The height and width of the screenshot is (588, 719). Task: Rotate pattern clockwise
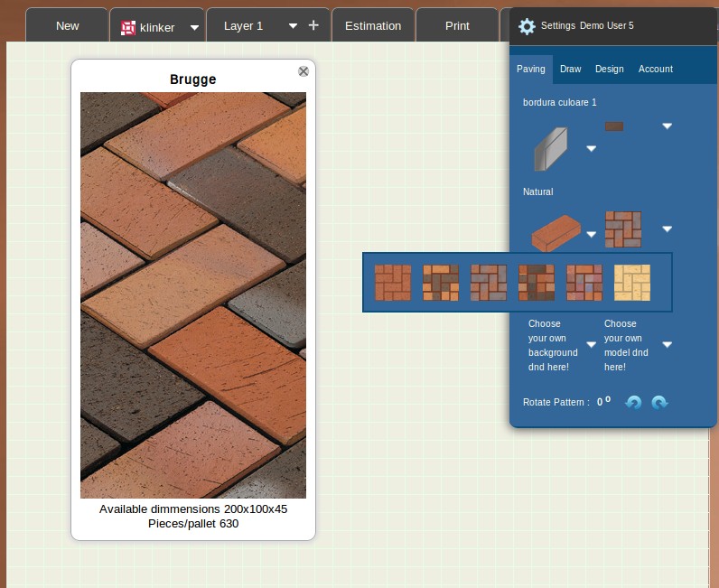(x=659, y=402)
